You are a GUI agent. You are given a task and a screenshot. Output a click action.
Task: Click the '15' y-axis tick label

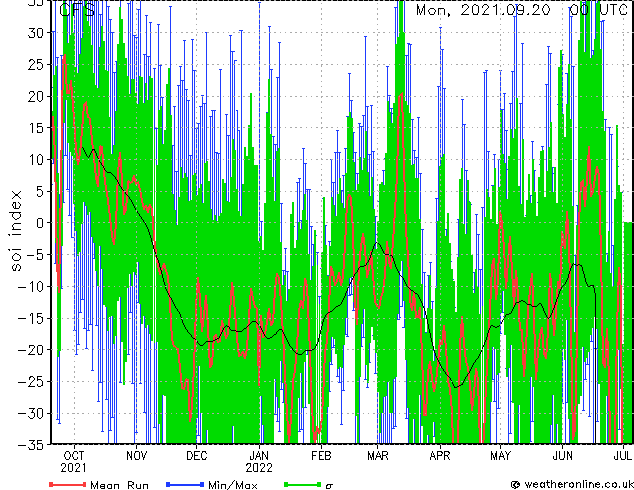(36, 128)
